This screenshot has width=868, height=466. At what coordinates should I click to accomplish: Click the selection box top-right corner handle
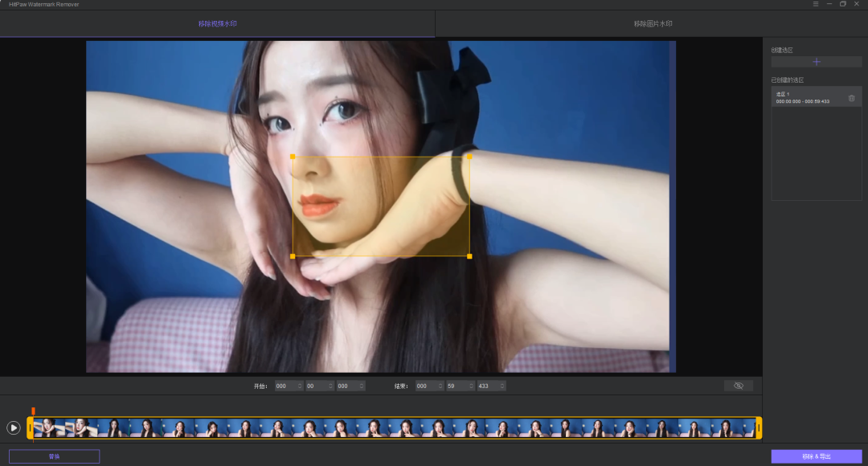[469, 157]
